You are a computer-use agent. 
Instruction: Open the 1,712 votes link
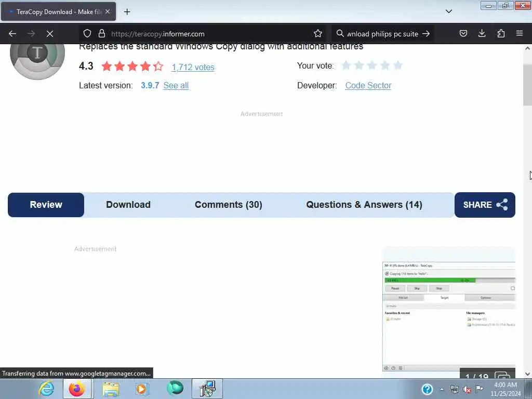[193, 67]
